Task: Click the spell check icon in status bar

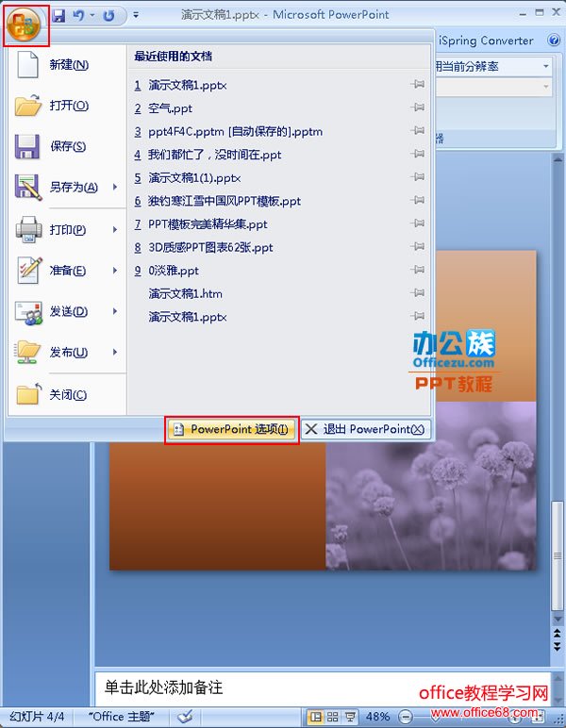Action: [x=185, y=717]
